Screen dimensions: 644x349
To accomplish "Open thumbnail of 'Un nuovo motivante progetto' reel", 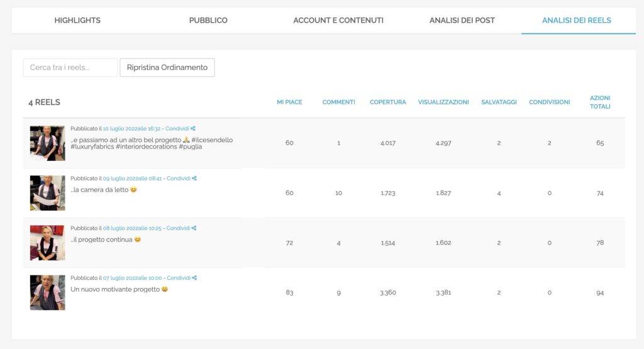I will [x=47, y=292].
